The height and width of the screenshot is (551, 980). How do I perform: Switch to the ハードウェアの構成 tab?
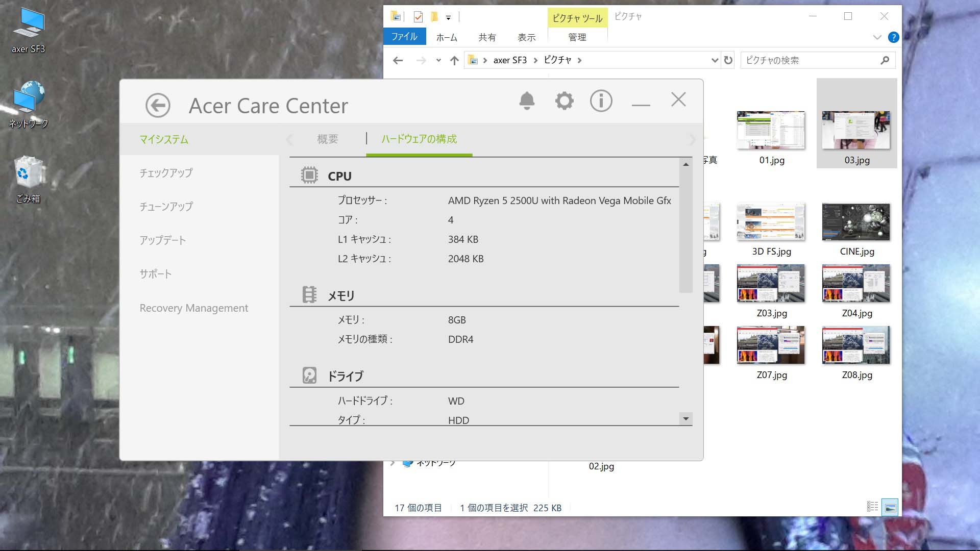click(419, 139)
